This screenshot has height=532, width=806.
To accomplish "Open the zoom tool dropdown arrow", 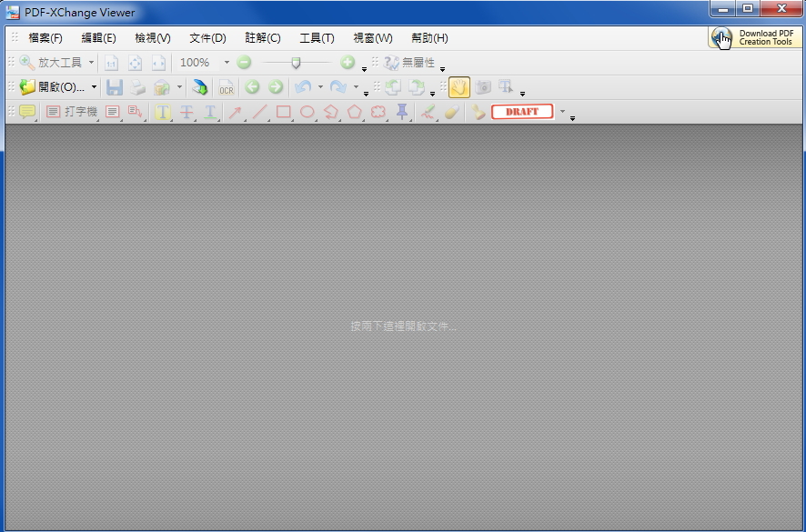I will click(x=92, y=63).
